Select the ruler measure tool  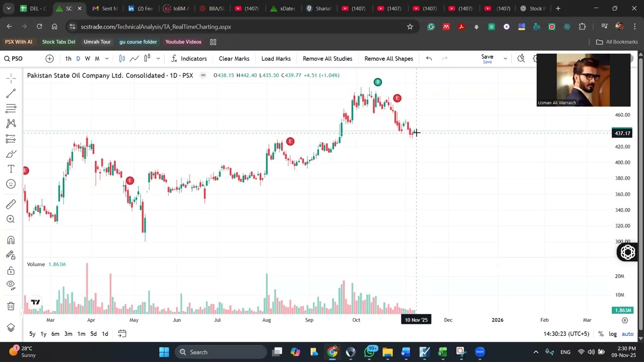tap(11, 204)
